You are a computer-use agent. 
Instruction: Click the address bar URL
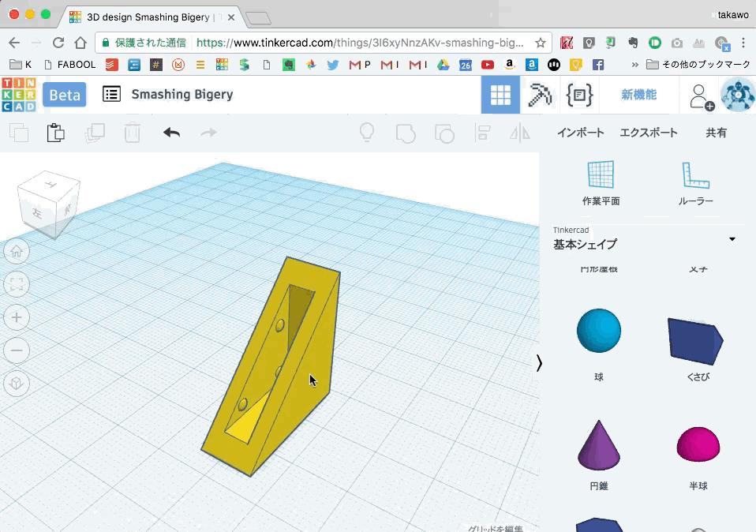[360, 43]
